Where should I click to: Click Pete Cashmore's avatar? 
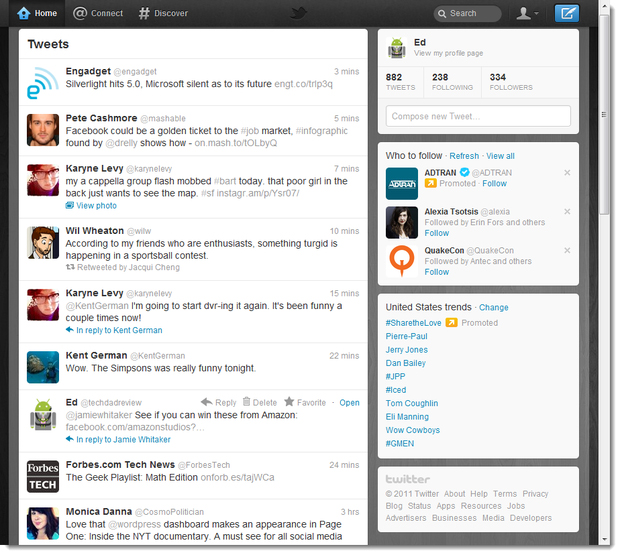tap(43, 130)
